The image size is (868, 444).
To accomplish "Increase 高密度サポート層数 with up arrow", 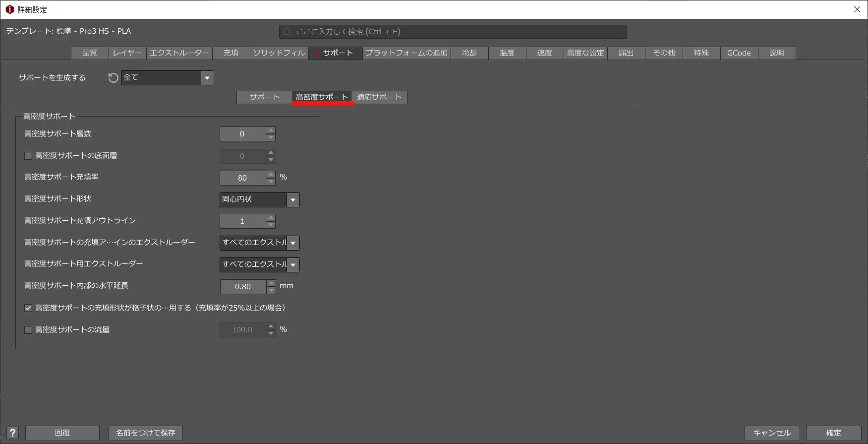I will point(271,130).
